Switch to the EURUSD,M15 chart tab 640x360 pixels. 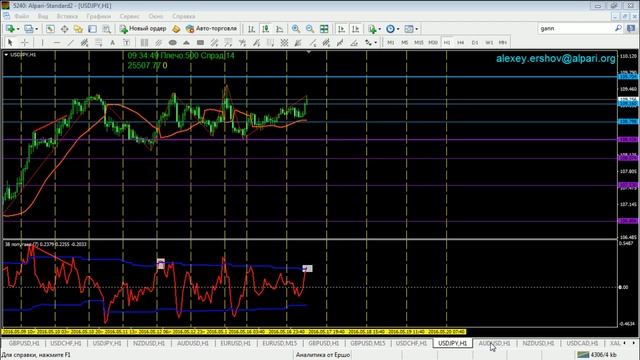click(280, 343)
